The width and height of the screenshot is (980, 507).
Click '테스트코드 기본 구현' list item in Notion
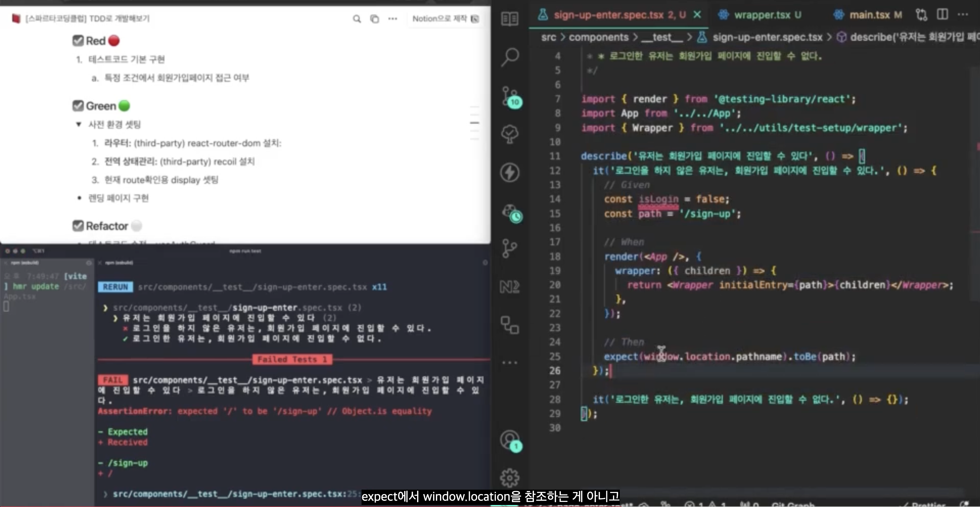click(126, 59)
